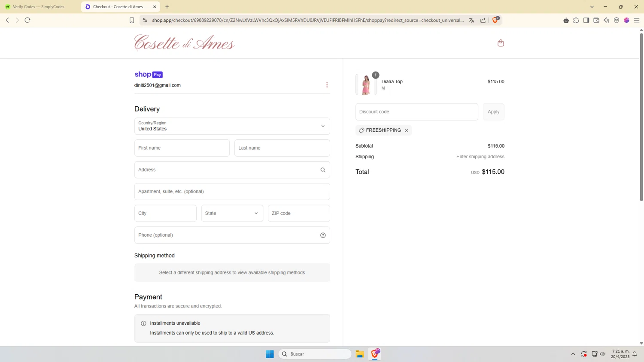Click the First name field

[182, 148]
